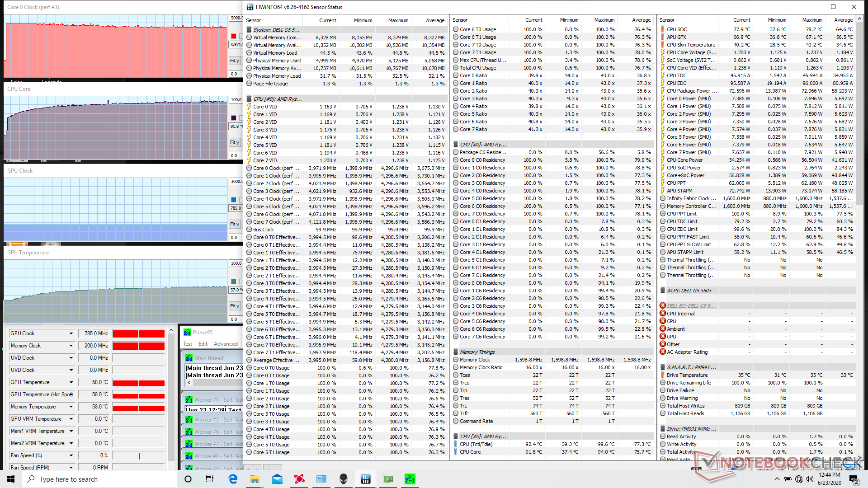The image size is (868, 488).
Task: Open the Mail app in the taskbar
Action: coord(277,479)
